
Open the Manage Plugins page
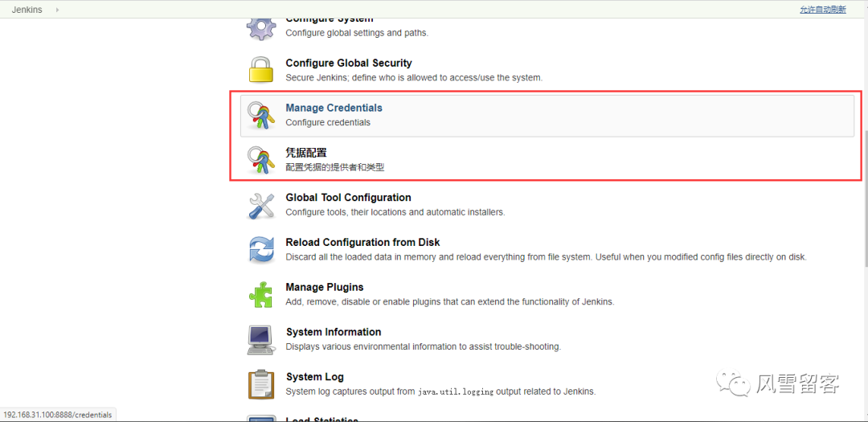[325, 288]
